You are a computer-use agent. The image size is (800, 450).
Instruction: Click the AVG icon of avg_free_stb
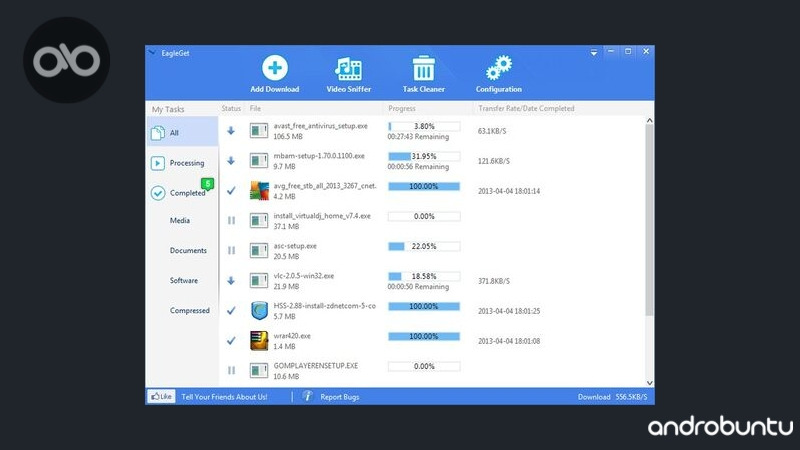click(259, 191)
